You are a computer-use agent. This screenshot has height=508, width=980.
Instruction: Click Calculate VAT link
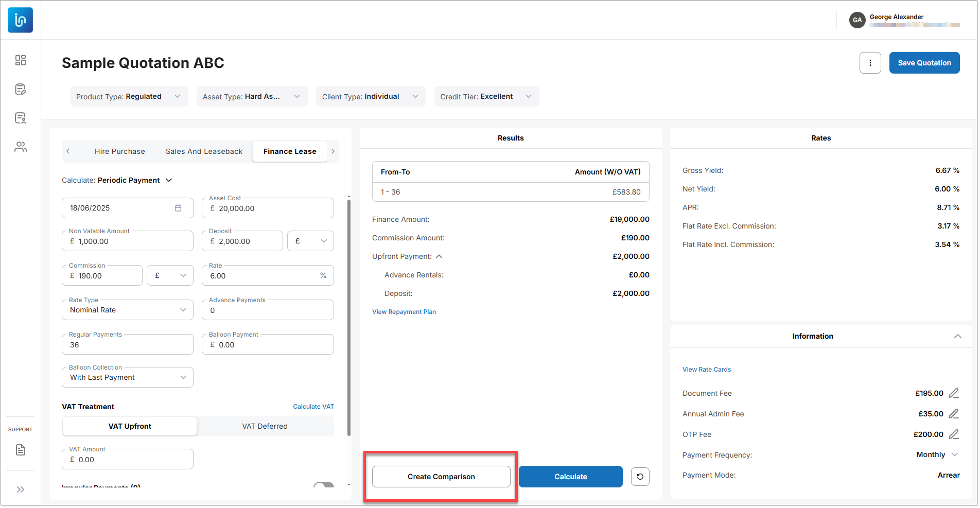click(x=313, y=407)
